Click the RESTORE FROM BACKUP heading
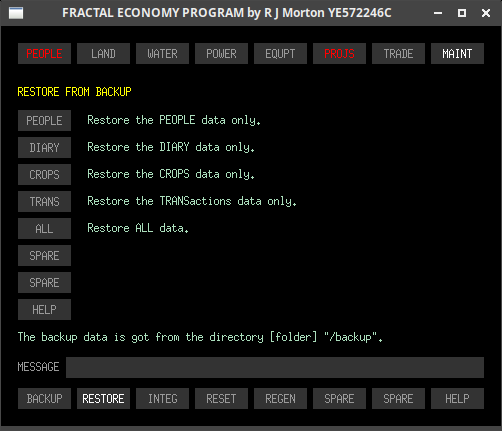The image size is (502, 431). [x=74, y=92]
